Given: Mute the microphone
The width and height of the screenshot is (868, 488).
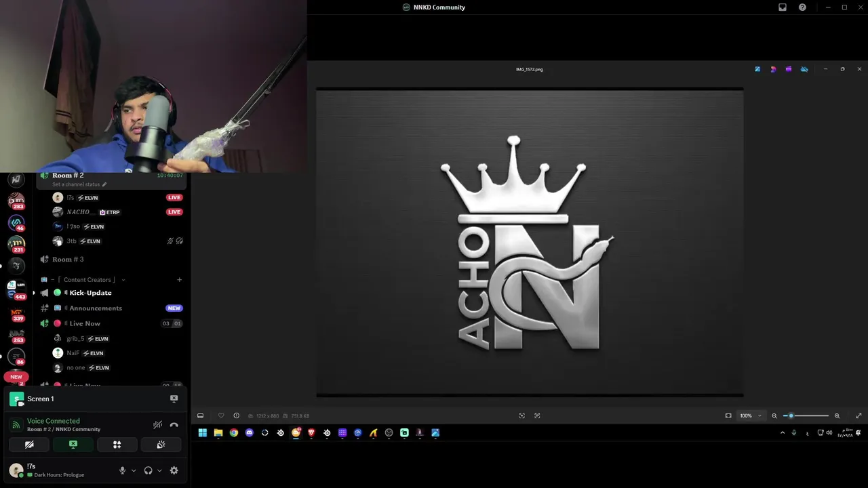Looking at the screenshot, I should [x=123, y=470].
